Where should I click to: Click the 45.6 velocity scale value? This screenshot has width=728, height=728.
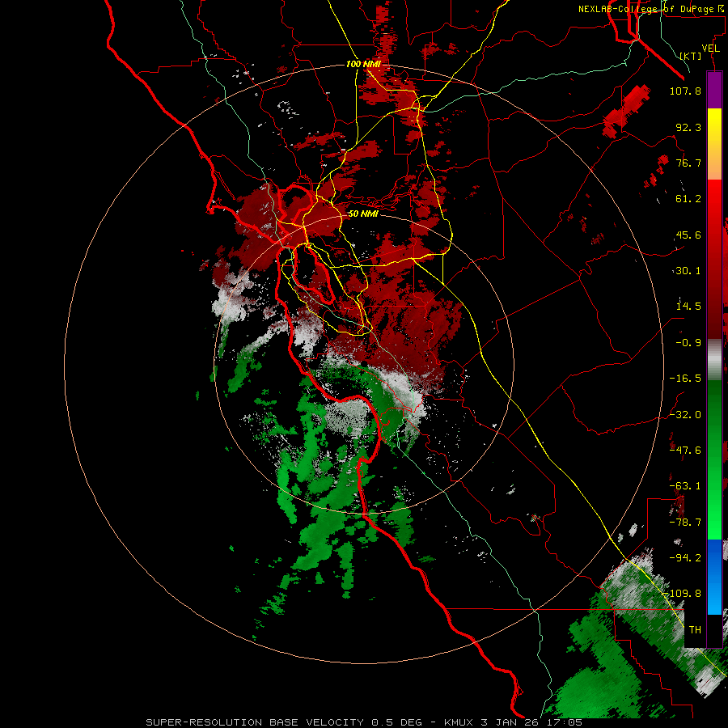pyautogui.click(x=688, y=235)
